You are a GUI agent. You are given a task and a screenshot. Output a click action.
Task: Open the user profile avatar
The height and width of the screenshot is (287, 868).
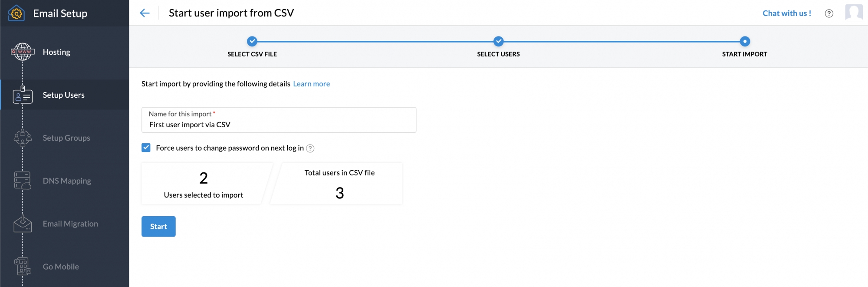coord(853,12)
